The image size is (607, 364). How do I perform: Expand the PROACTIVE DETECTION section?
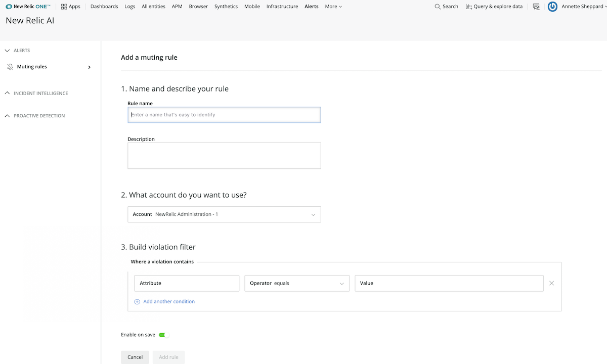[7, 116]
